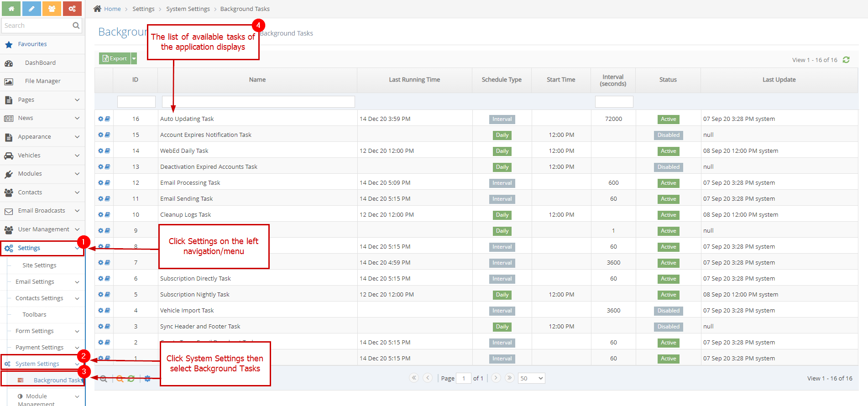The height and width of the screenshot is (406, 868).
Task: Click the Home breadcrumb link
Action: (x=112, y=9)
